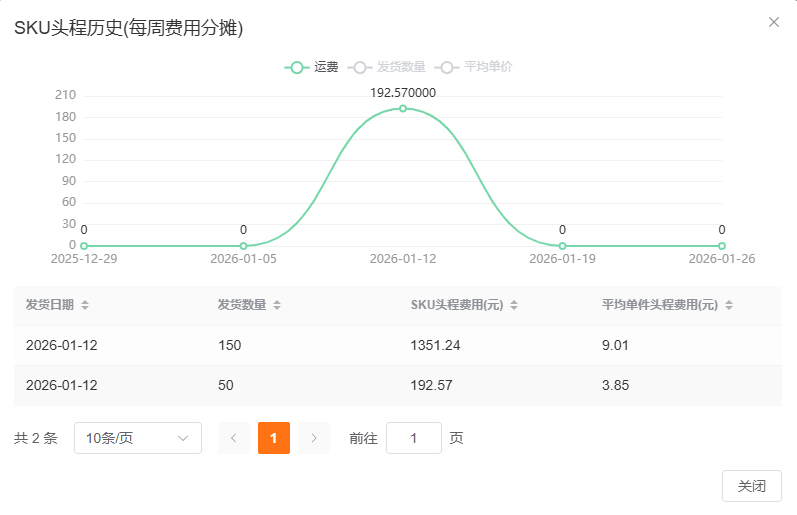Click the 192.570000 peak data point
797x515 pixels.
(403, 109)
